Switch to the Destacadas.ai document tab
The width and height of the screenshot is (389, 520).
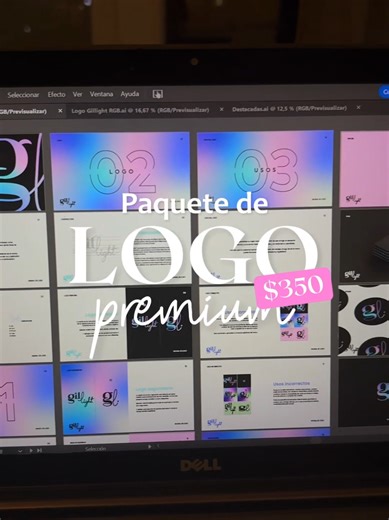click(x=289, y=109)
